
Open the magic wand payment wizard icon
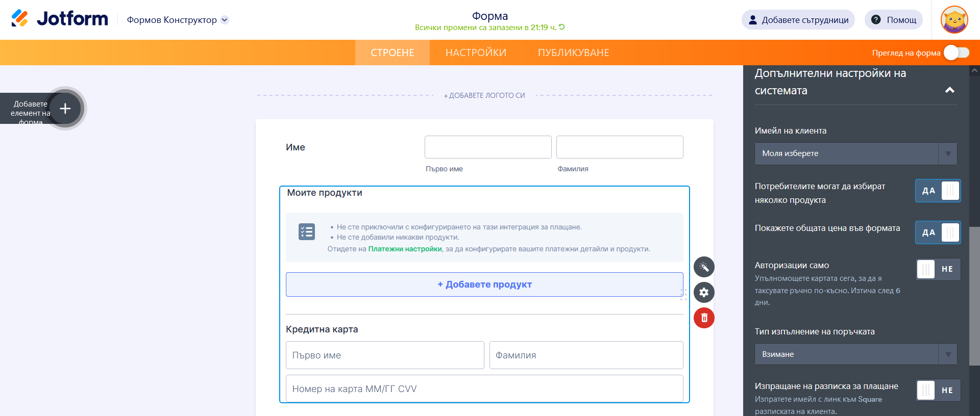tap(704, 267)
